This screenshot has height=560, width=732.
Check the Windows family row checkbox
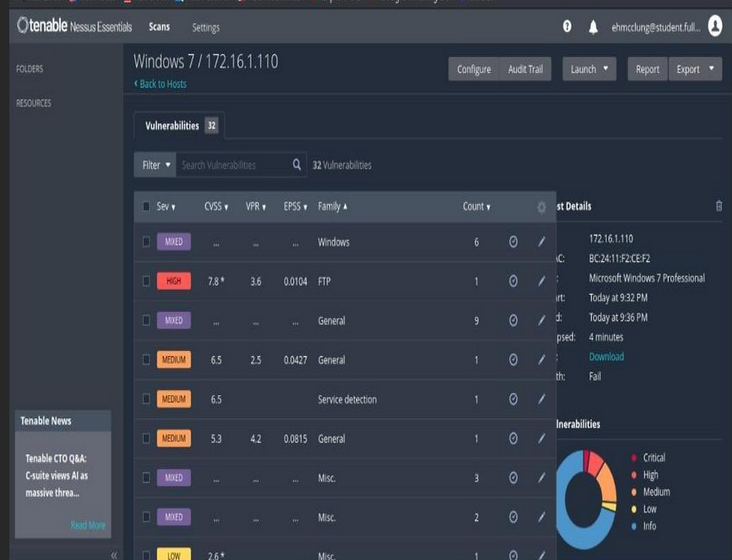pos(146,242)
